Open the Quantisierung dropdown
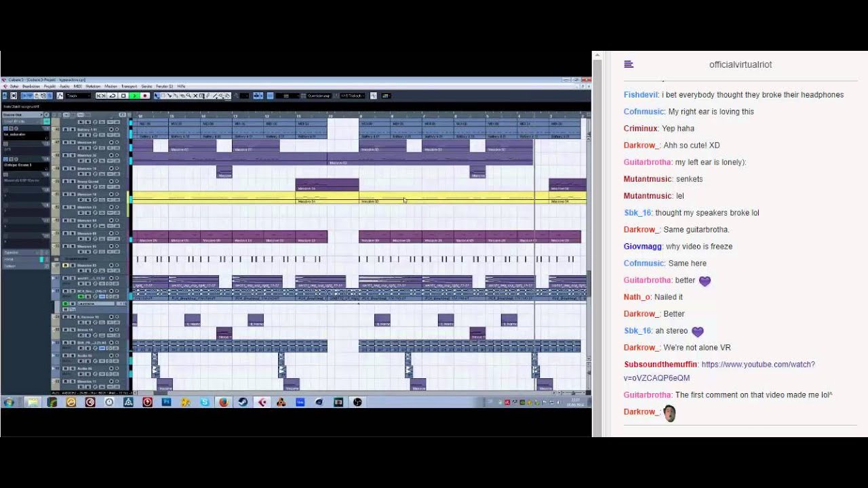 (319, 96)
